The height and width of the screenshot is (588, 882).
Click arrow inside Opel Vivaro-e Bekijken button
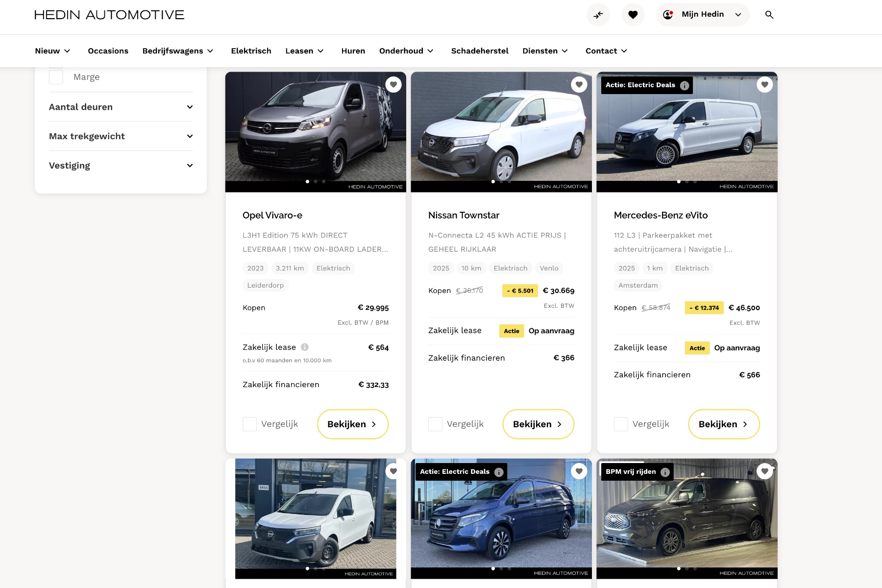(x=374, y=424)
